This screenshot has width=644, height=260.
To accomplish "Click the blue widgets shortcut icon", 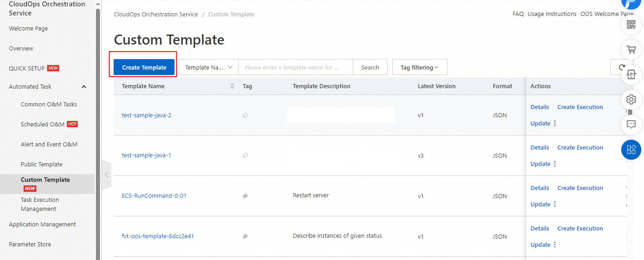I will coord(631,150).
